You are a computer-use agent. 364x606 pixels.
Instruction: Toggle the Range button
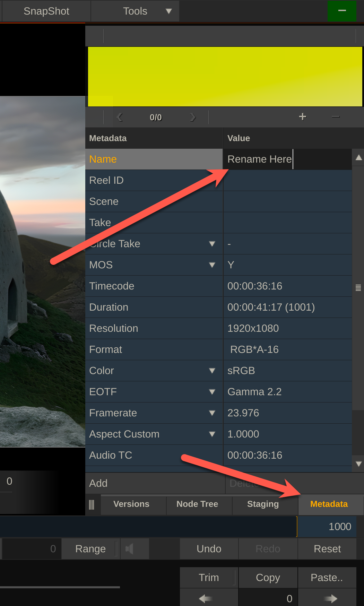(90, 549)
